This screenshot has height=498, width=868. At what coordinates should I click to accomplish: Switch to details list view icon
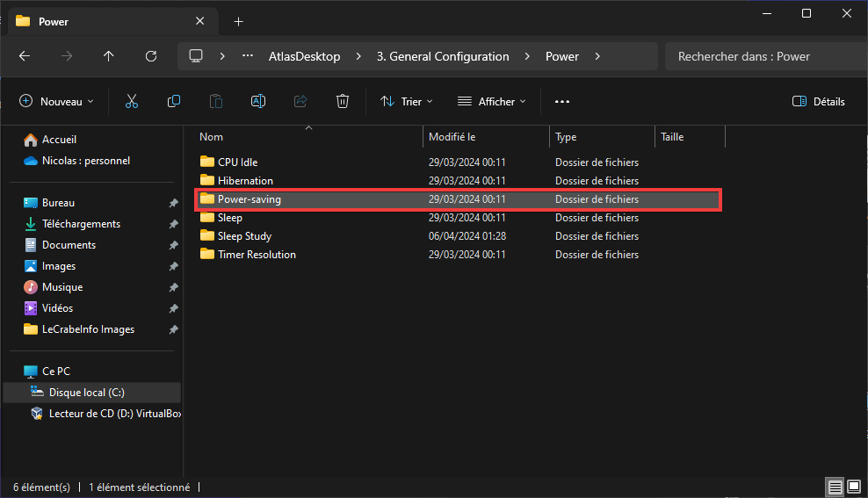pos(835,487)
